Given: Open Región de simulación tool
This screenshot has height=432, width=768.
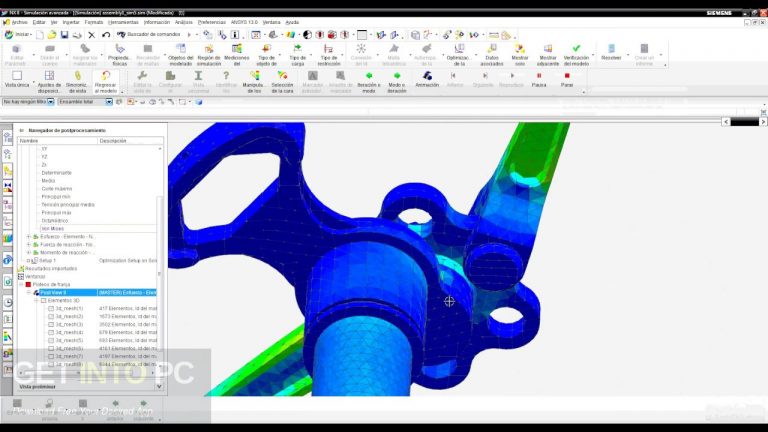Looking at the screenshot, I should pyautogui.click(x=209, y=54).
